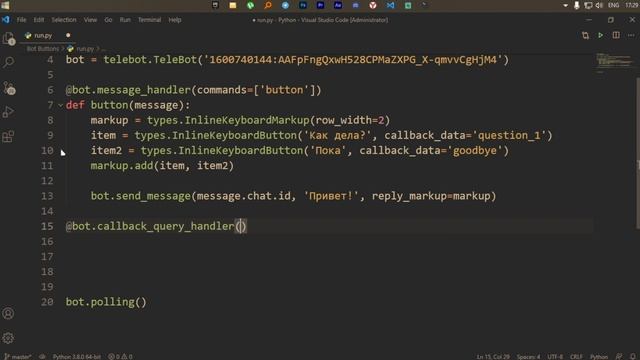This screenshot has height=360, width=640.
Task: Change CRLF end of line sequence
Action: tap(576, 356)
